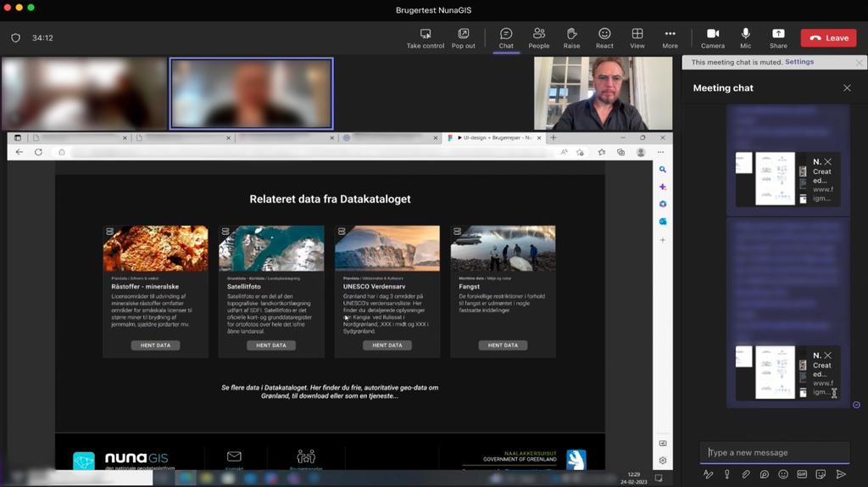Open the People participants panel

(x=538, y=37)
